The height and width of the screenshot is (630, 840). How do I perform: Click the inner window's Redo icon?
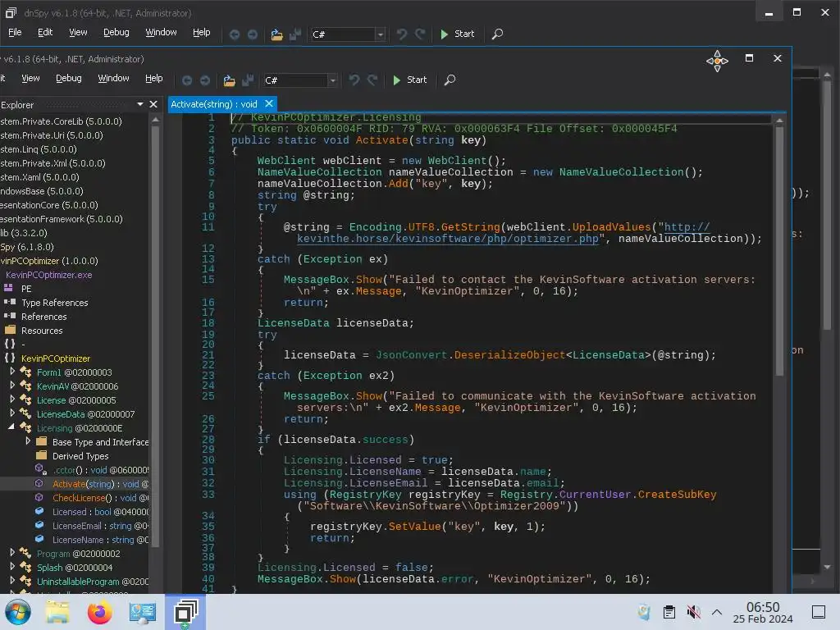pyautogui.click(x=373, y=80)
